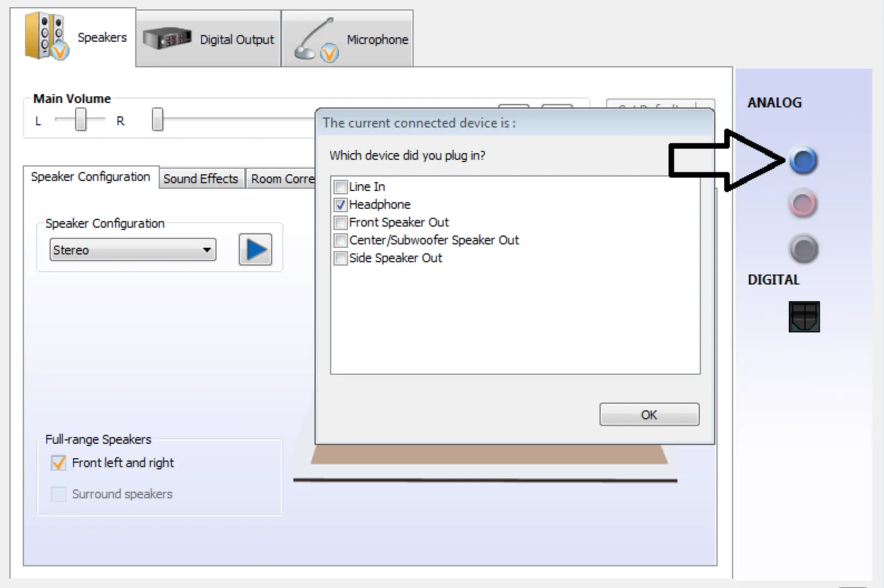The height and width of the screenshot is (588, 884).
Task: Click the Full-range Speakers group label
Action: pyautogui.click(x=98, y=439)
